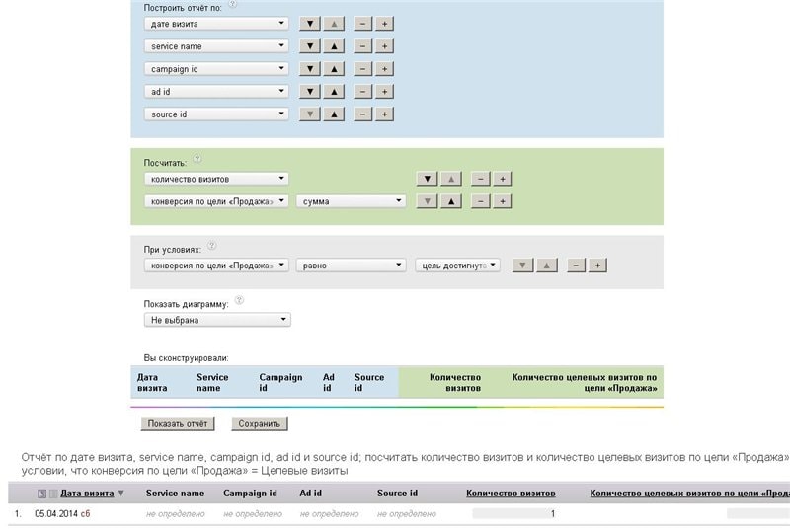Click the table view icon before 'Дата визита'
790x532 pixels.
pos(42,494)
